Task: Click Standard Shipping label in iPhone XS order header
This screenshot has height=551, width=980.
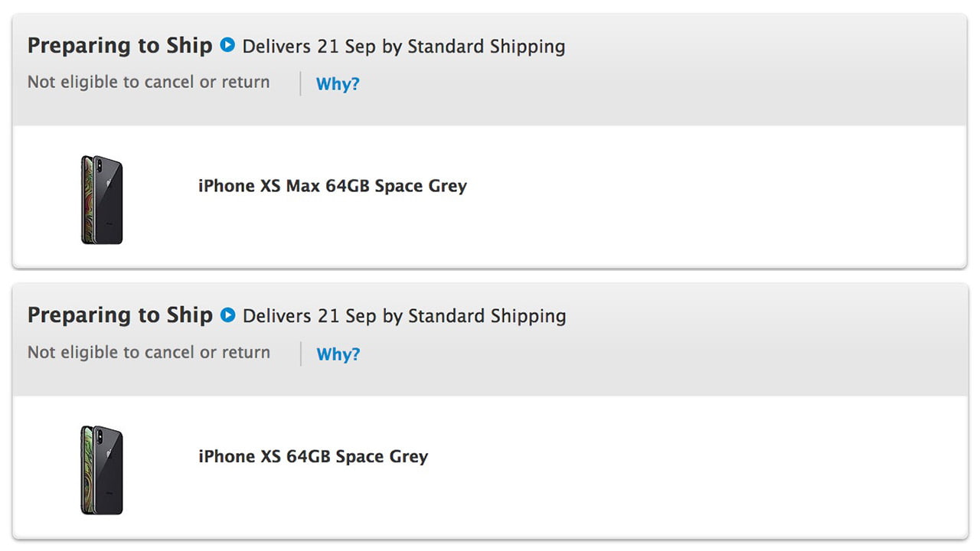Action: [487, 316]
